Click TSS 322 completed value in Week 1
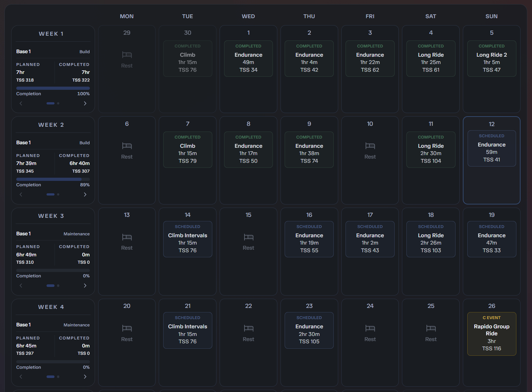Screen dimensions: 532x392 click(81, 80)
